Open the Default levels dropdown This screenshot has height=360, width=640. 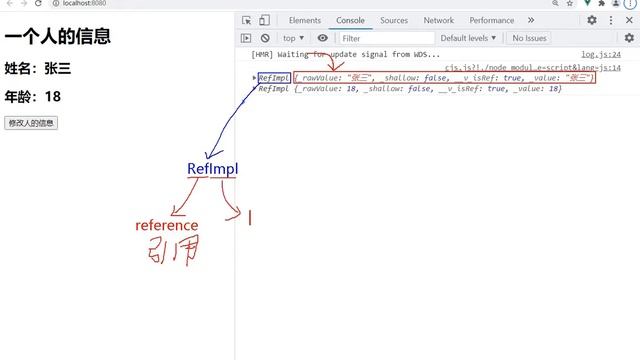click(x=468, y=38)
